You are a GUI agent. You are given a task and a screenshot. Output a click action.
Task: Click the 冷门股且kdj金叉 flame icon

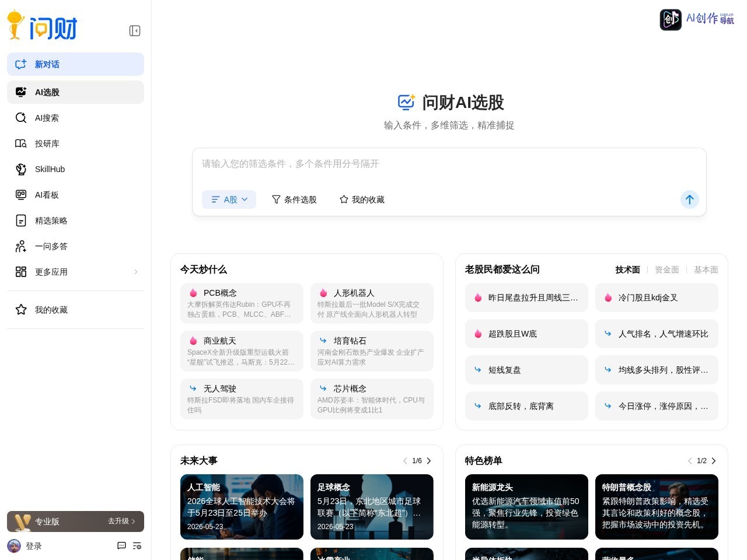pos(608,297)
